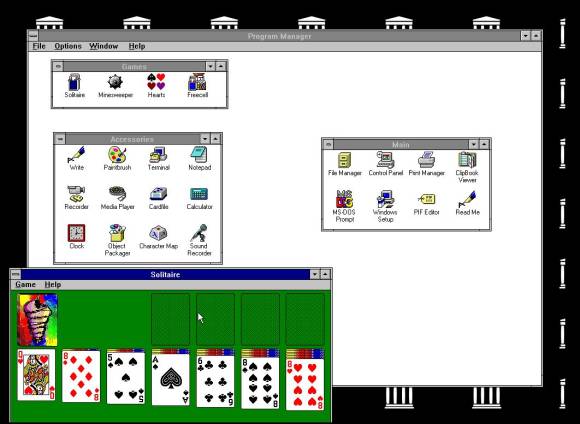Click the 6 of Clubs card
Screen dimensions: 580x424
click(215, 381)
